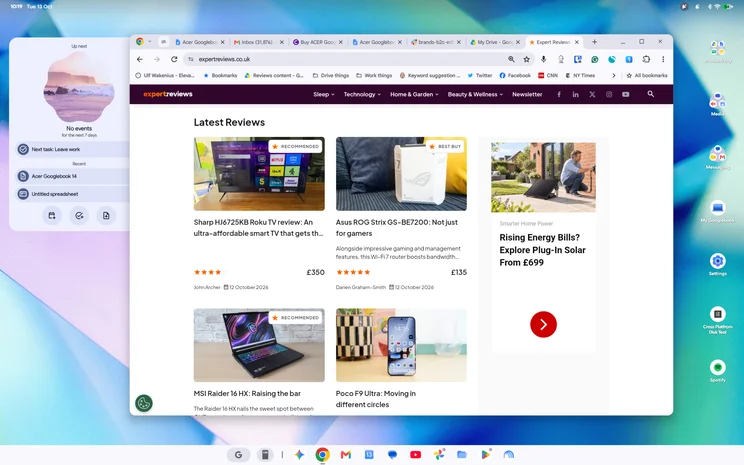
Task: Expand the Technology dropdown
Action: (362, 94)
